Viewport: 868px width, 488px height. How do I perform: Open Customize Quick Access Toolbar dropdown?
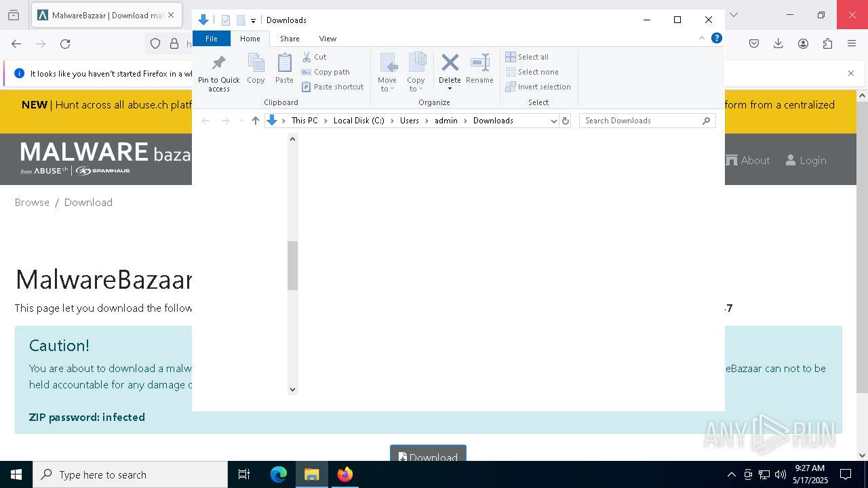click(253, 20)
